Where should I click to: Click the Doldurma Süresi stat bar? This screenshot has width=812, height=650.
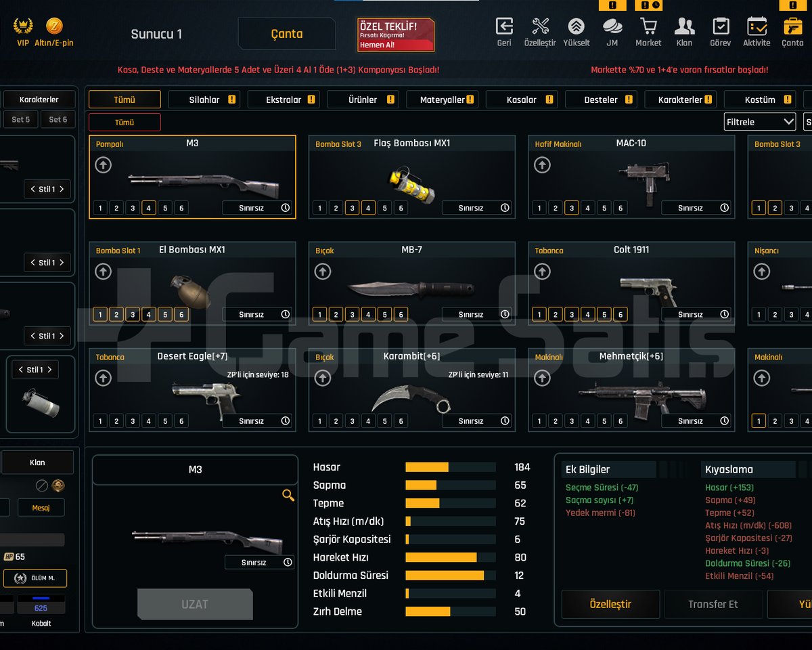[x=451, y=576]
